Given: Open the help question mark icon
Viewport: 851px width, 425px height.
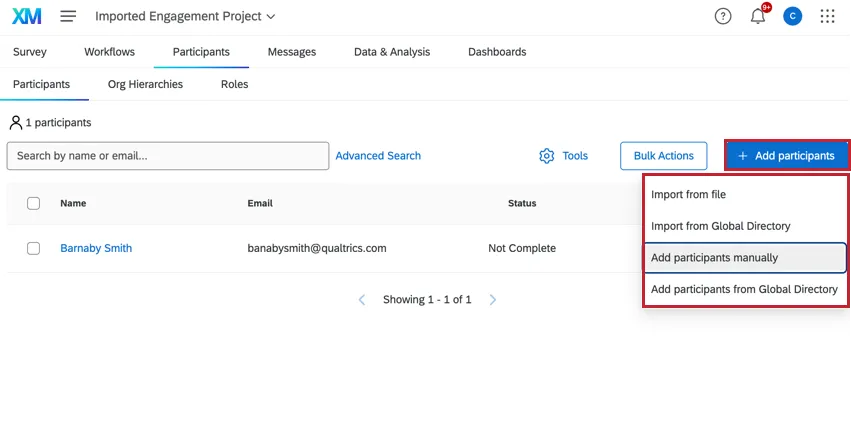Looking at the screenshot, I should (723, 16).
